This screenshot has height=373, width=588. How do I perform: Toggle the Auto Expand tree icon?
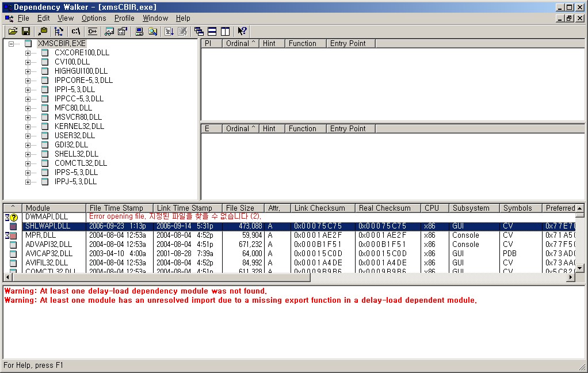[x=59, y=31]
